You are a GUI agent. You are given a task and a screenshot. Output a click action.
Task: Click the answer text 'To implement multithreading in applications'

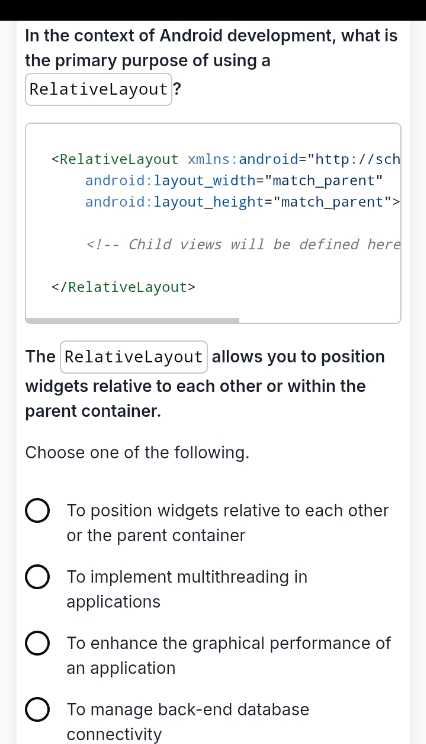pyautogui.click(x=187, y=589)
